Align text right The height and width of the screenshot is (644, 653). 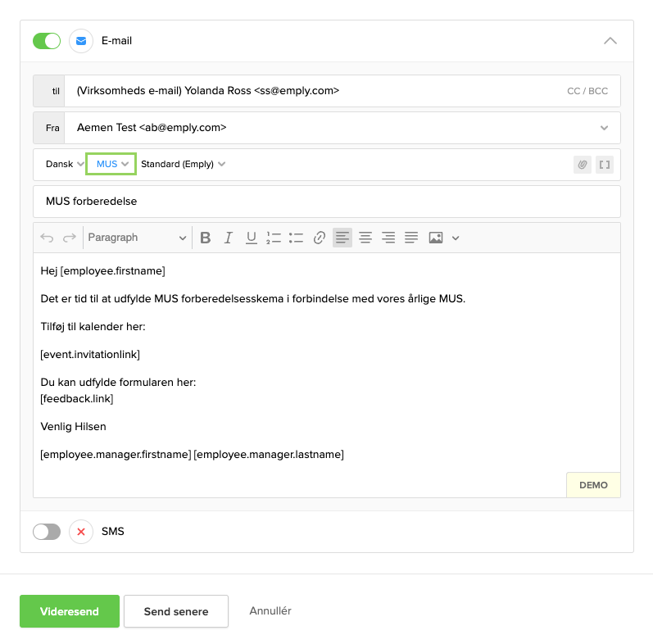pos(388,238)
